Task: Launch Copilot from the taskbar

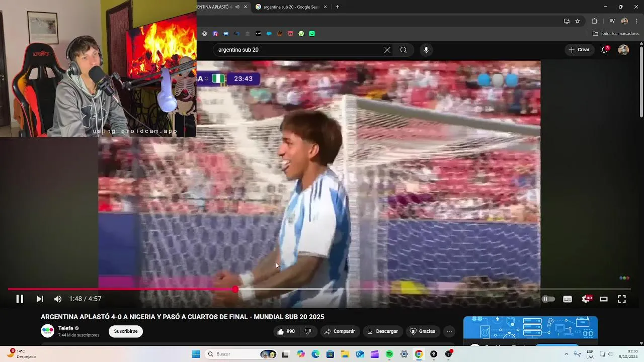Action: tap(301, 354)
